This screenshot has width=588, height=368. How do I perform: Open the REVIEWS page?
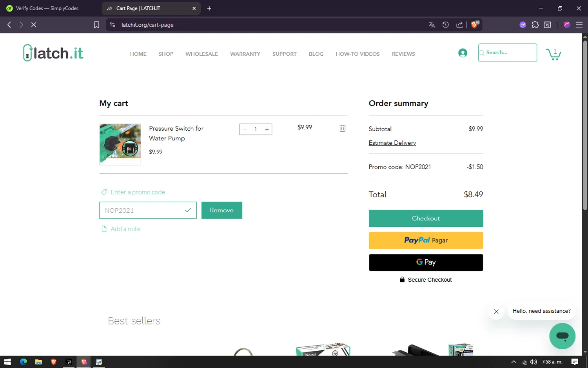pos(403,54)
